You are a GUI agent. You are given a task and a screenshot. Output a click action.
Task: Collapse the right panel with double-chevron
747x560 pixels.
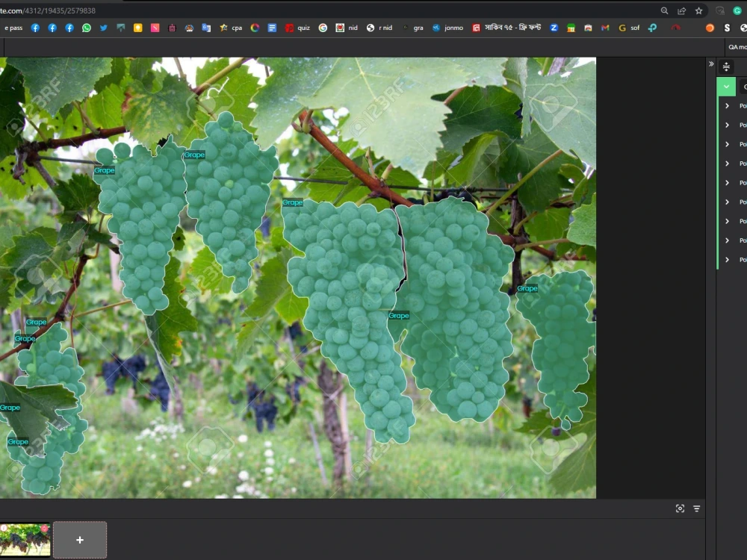(711, 63)
